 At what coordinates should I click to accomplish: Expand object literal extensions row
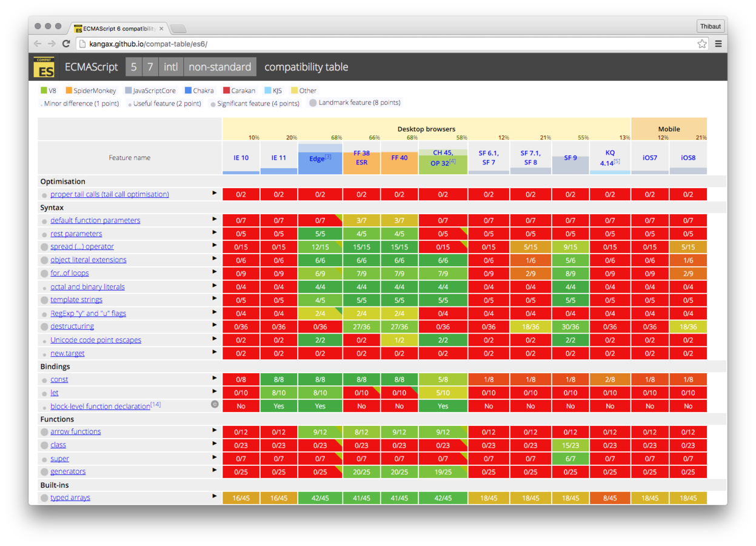point(215,259)
